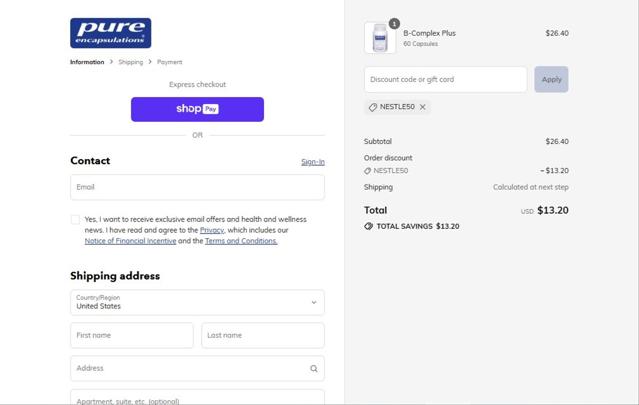Open the Country/Region dropdown
639x405 pixels.
[197, 302]
